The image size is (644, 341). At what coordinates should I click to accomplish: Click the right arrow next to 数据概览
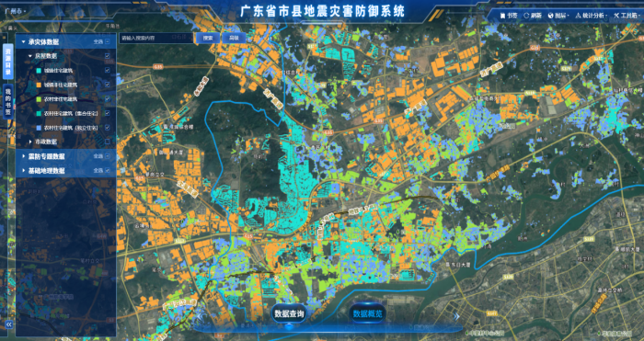click(456, 315)
